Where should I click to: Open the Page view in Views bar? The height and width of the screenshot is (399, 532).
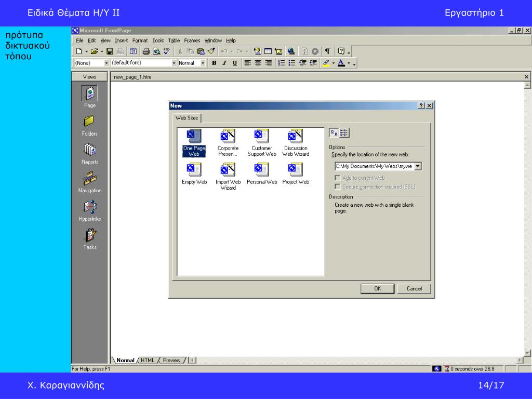(89, 97)
